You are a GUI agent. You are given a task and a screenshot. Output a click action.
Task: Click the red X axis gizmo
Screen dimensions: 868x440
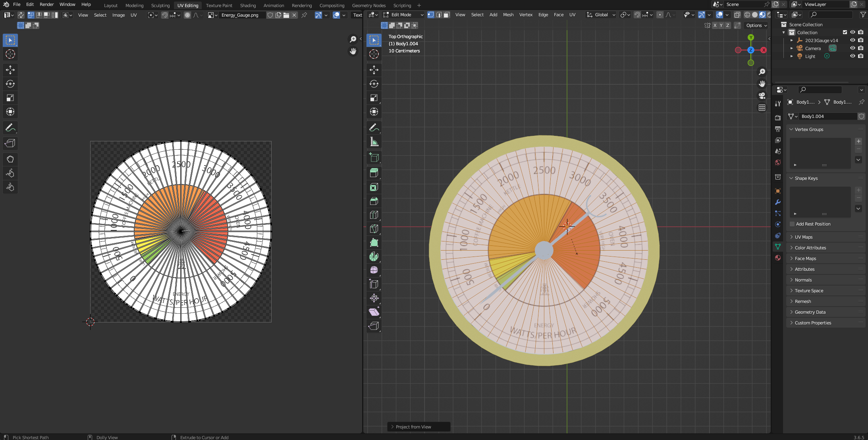pyautogui.click(x=763, y=50)
